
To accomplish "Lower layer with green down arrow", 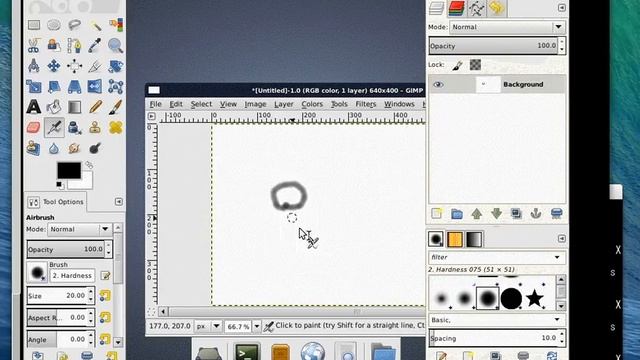I will (x=496, y=213).
